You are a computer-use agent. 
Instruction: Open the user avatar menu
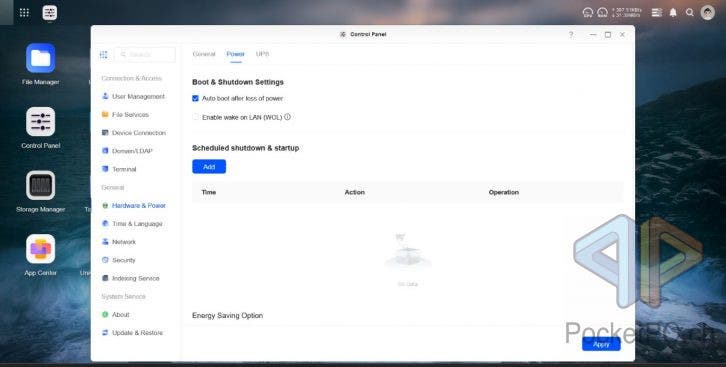coord(707,12)
